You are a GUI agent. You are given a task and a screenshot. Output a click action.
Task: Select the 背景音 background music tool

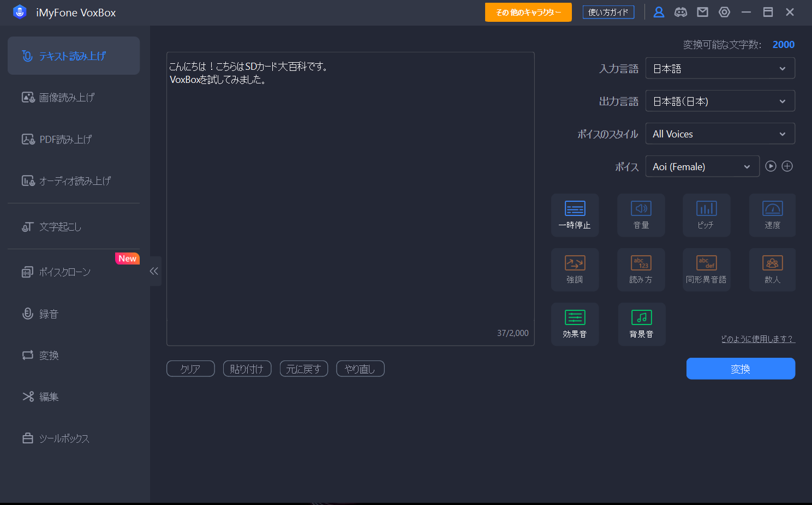point(641,324)
